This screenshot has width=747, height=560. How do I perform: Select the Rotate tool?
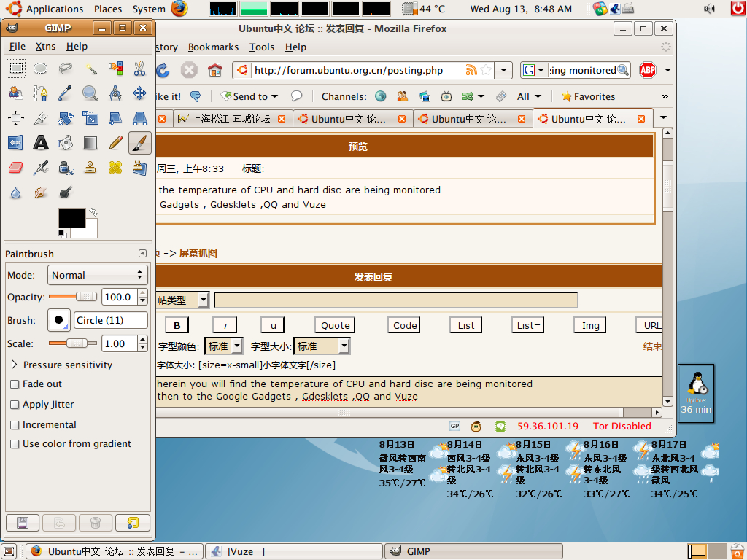coord(65,118)
